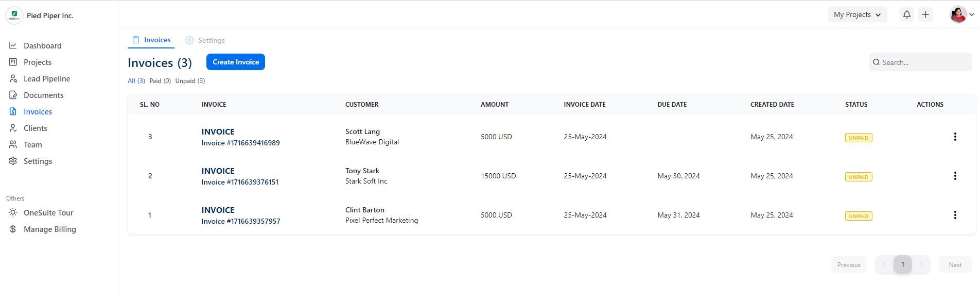The image size is (980, 299).
Task: Open Manage Billing in sidebar
Action: pyautogui.click(x=49, y=229)
